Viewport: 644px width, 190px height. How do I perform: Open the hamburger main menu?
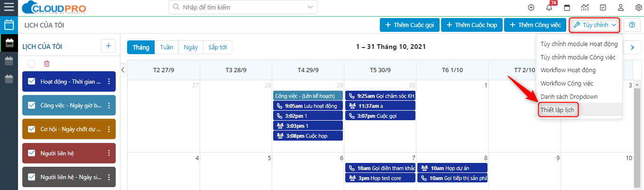[9, 8]
